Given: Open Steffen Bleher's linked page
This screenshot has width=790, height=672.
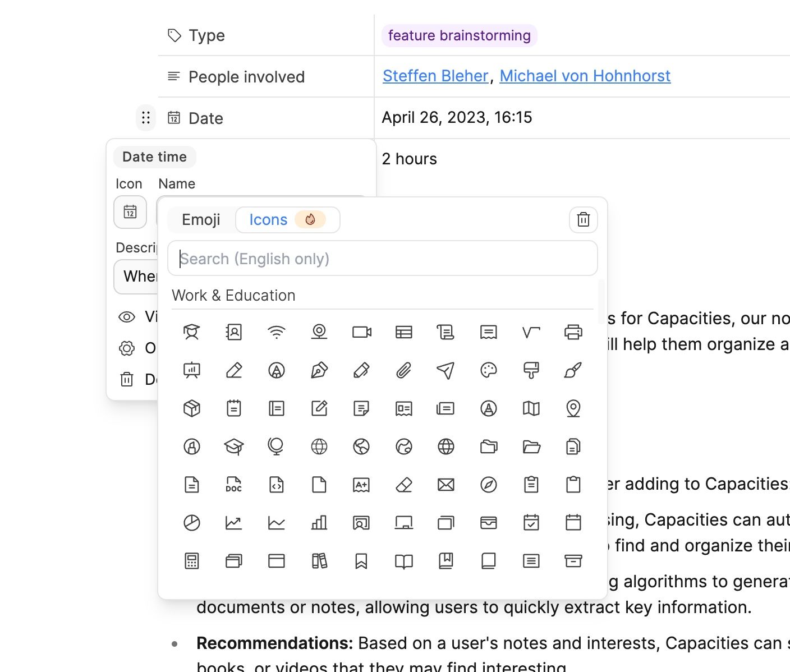Looking at the screenshot, I should coord(435,76).
